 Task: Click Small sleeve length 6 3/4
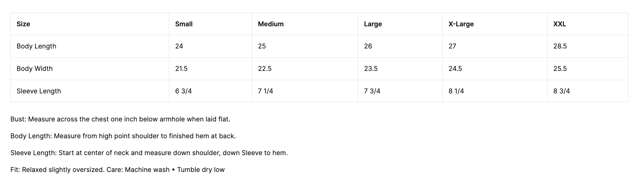click(183, 91)
